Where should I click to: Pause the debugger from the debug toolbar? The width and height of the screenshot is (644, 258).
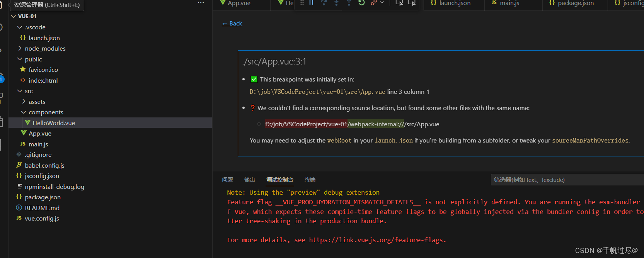pyautogui.click(x=312, y=3)
